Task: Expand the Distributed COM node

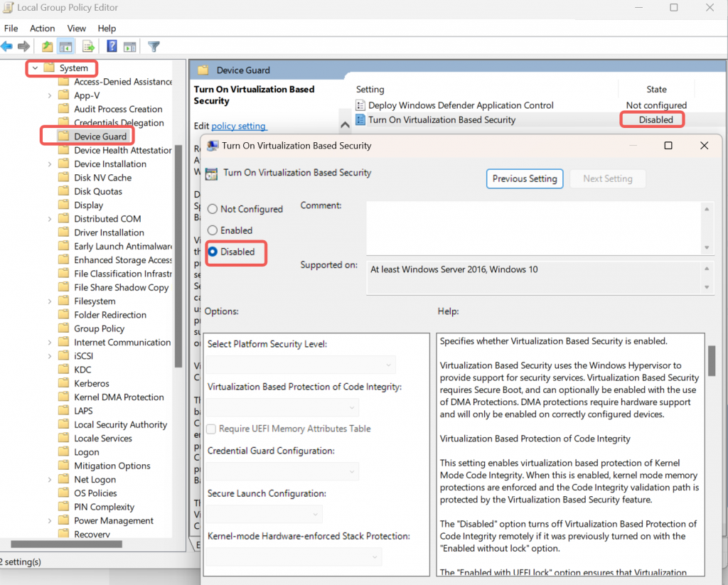Action: pos(49,219)
